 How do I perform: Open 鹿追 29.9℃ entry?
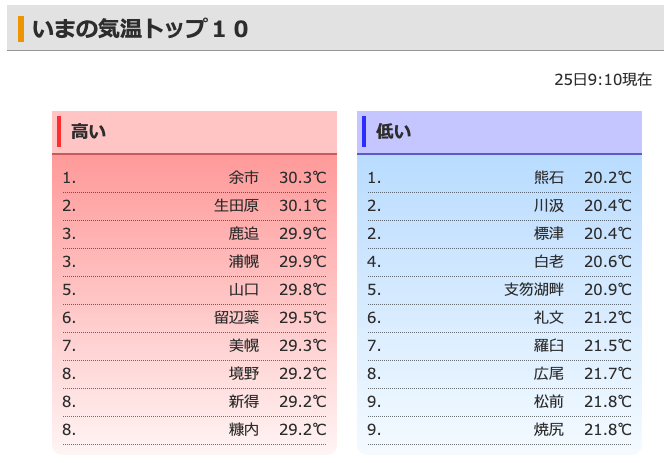[x=194, y=234]
